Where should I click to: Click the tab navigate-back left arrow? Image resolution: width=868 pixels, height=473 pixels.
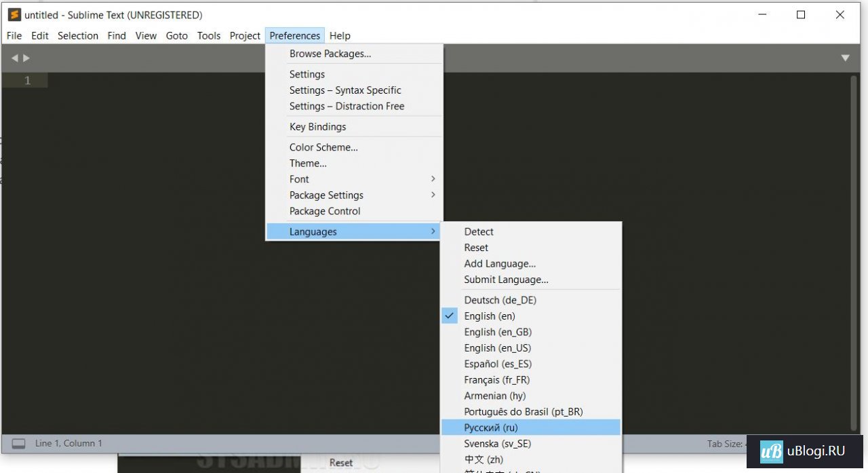click(14, 58)
